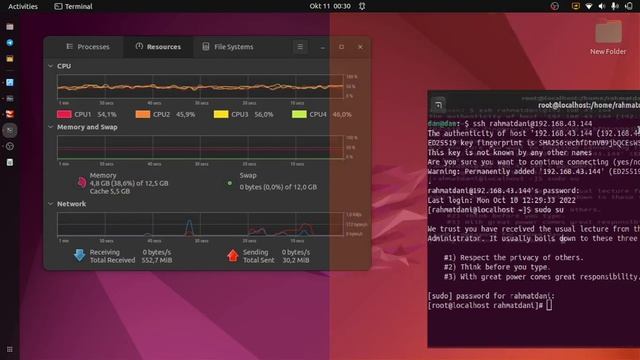Change the CPU1 red color swatch
This screenshot has width=640, height=360.
click(x=64, y=114)
